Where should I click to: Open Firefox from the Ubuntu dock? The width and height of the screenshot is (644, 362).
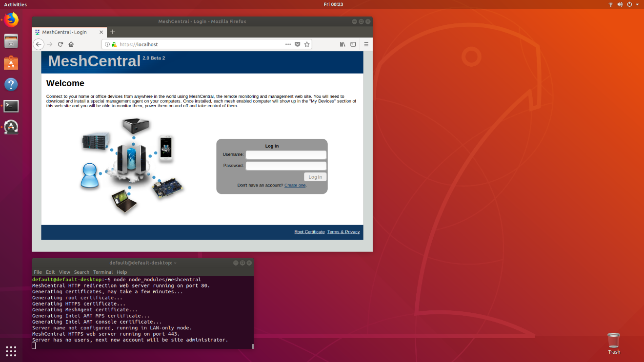click(x=11, y=20)
